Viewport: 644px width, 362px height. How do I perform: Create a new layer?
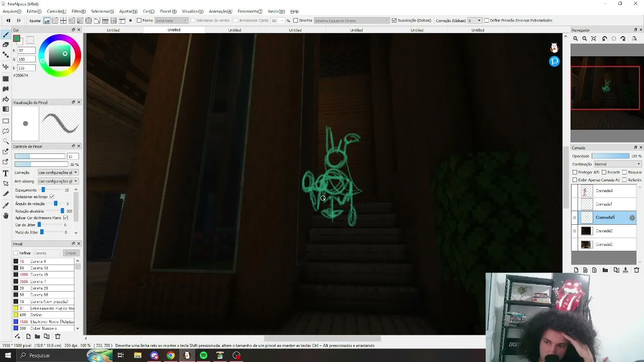coord(576,270)
